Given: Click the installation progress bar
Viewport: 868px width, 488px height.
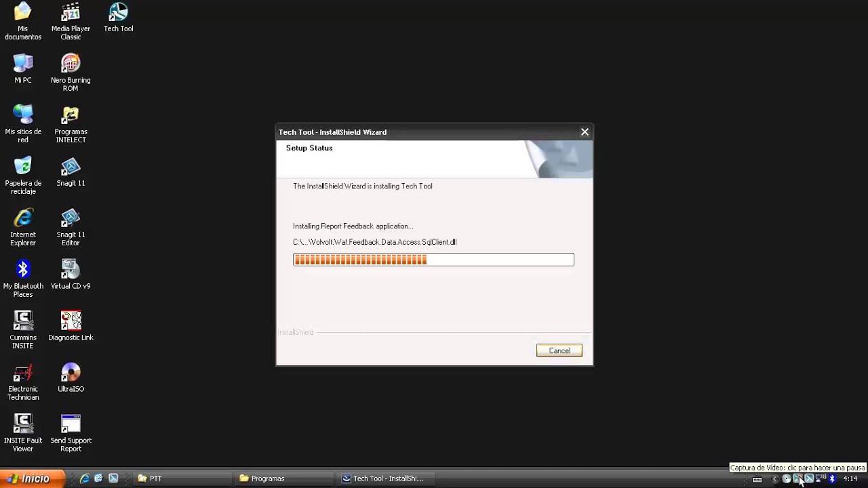Looking at the screenshot, I should (433, 260).
